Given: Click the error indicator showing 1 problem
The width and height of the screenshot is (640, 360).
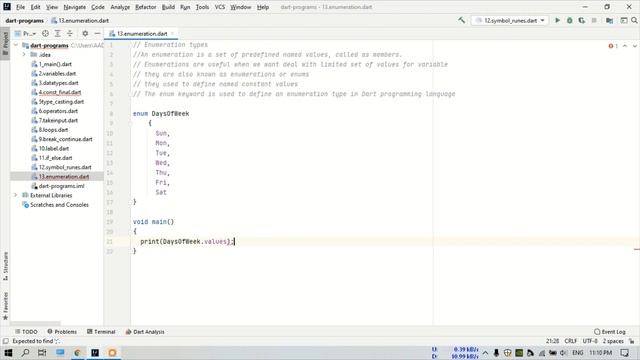Looking at the screenshot, I should 613,46.
